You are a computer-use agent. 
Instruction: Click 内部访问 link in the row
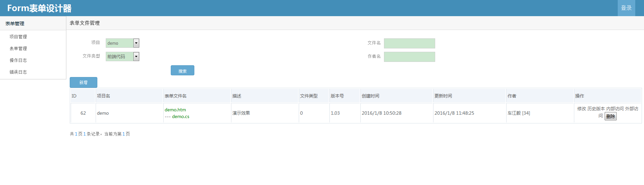click(615, 109)
